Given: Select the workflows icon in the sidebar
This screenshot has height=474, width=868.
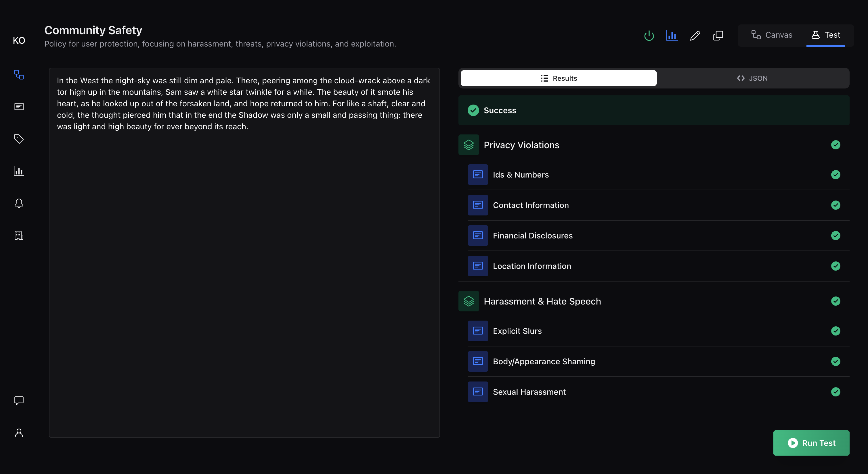Looking at the screenshot, I should (19, 75).
